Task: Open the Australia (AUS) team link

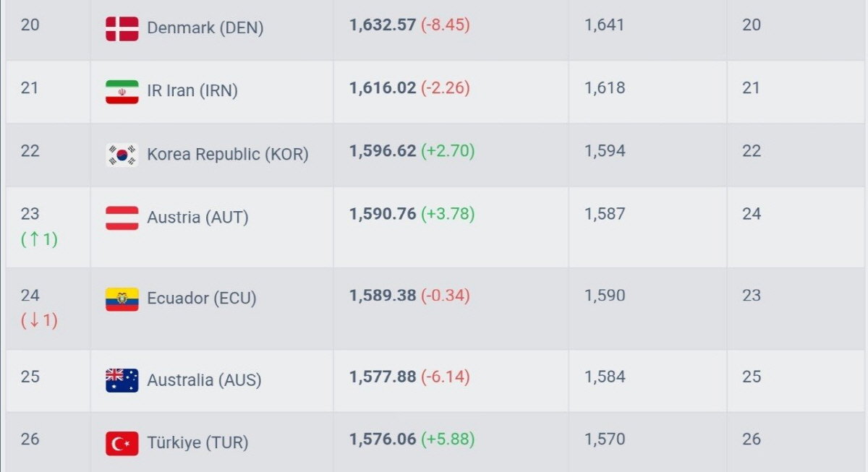Action: coord(204,379)
